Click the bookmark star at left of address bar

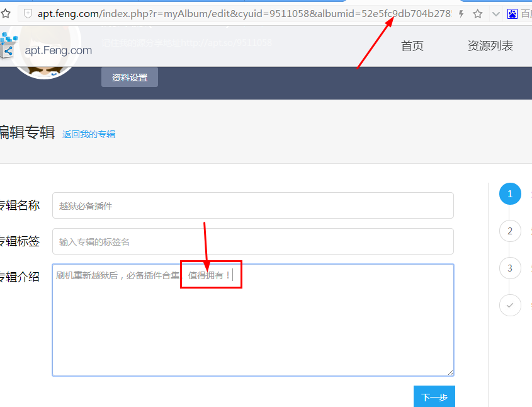pyautogui.click(x=6, y=14)
